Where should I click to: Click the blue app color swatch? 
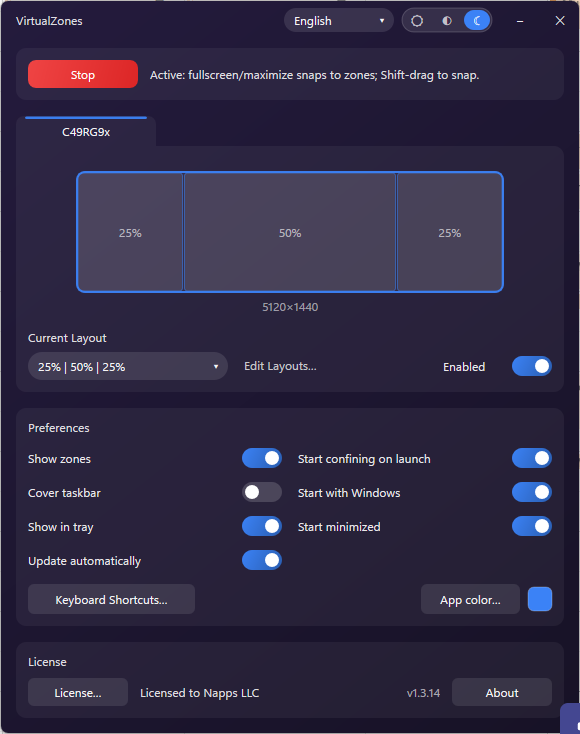click(x=540, y=599)
